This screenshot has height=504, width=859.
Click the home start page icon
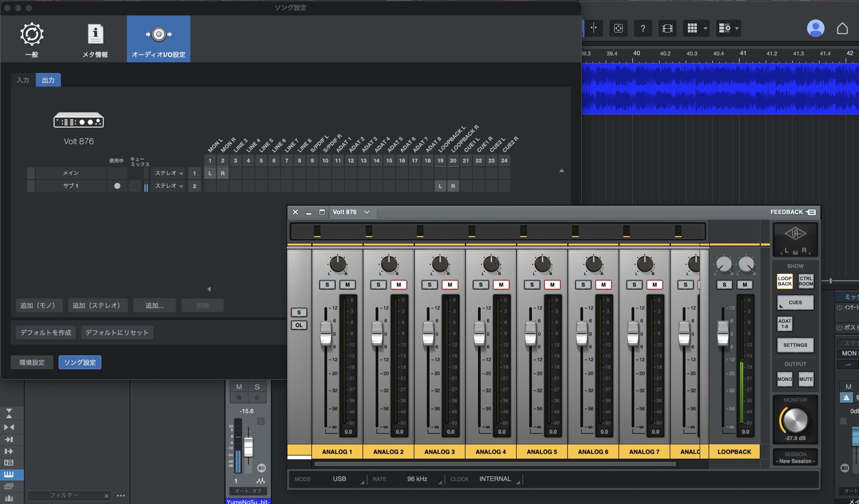coord(842,28)
